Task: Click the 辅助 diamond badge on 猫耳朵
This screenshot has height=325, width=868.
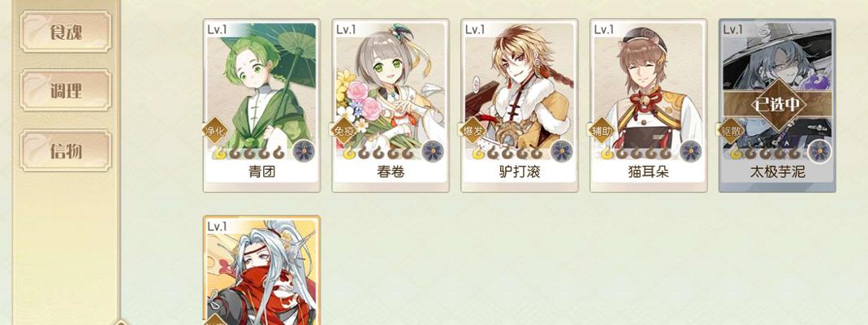Action: pos(602,131)
